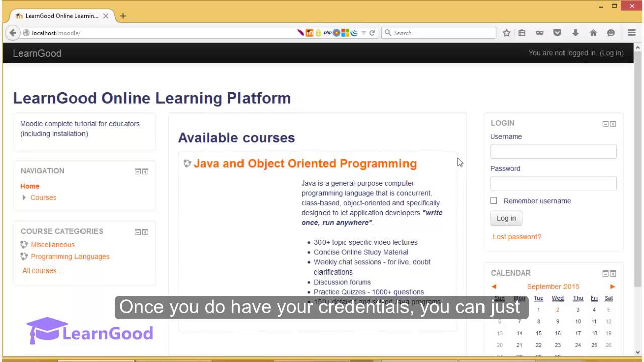Click the Windows flag icon in address bar
The width and height of the screenshot is (644, 362).
pyautogui.click(x=345, y=33)
